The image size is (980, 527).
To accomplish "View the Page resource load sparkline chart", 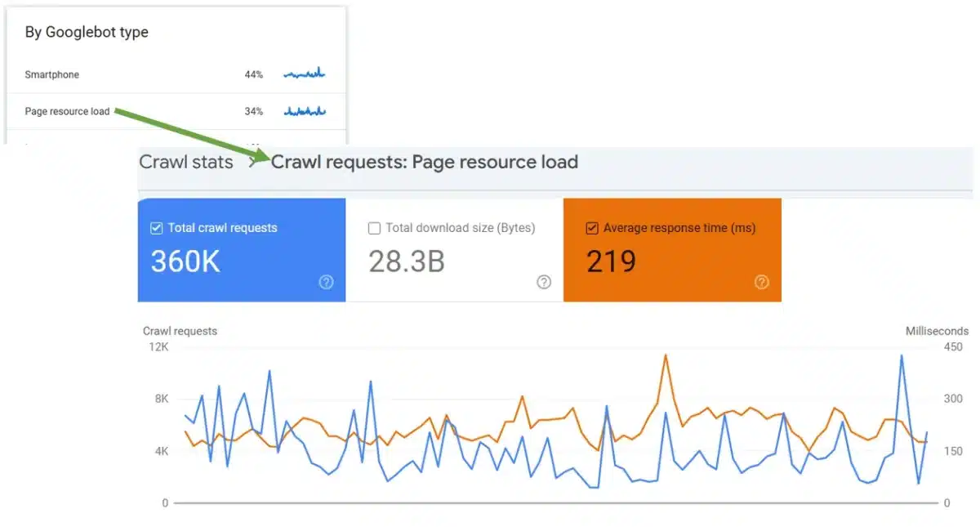I will (305, 110).
